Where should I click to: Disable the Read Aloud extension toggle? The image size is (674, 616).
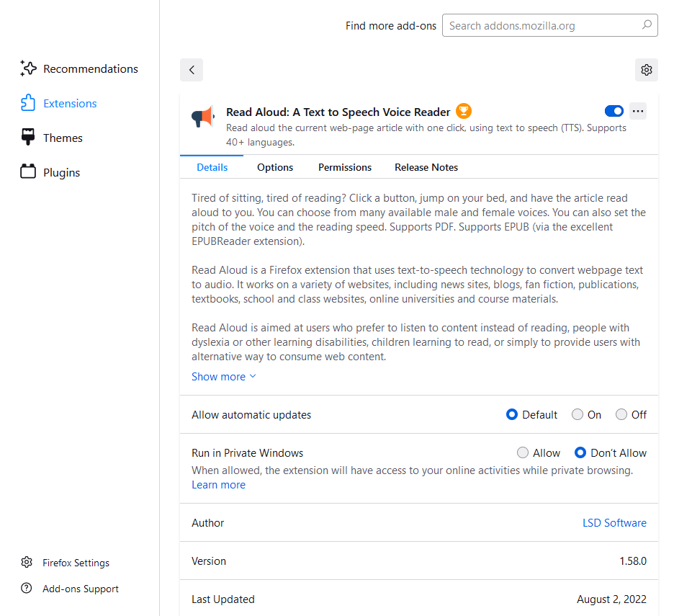614,111
